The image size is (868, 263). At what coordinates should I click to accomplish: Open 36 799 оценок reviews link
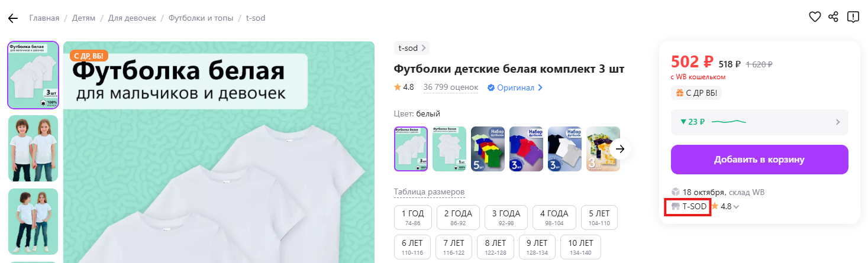[x=451, y=87]
